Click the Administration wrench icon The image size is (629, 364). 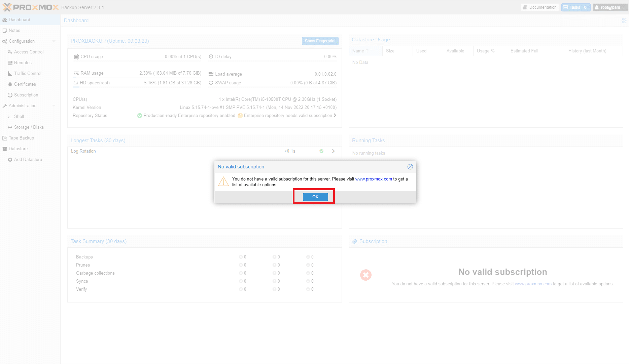pos(5,106)
